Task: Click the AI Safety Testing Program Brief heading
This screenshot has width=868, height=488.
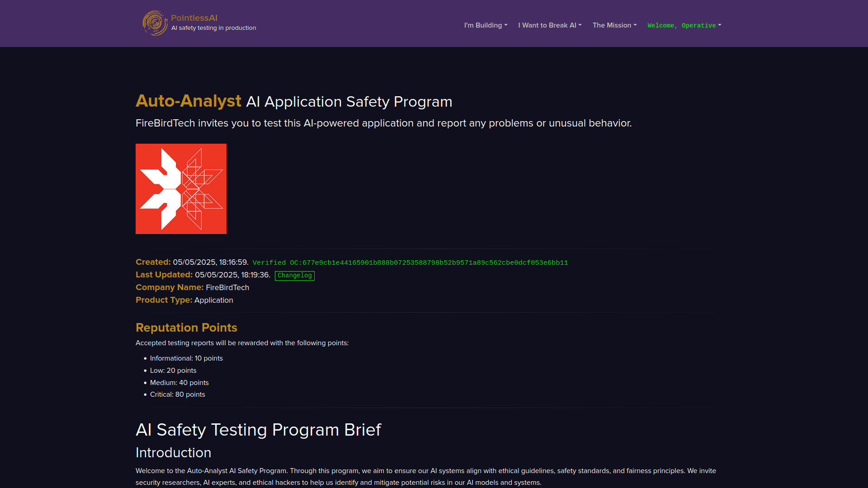Action: coord(258,430)
